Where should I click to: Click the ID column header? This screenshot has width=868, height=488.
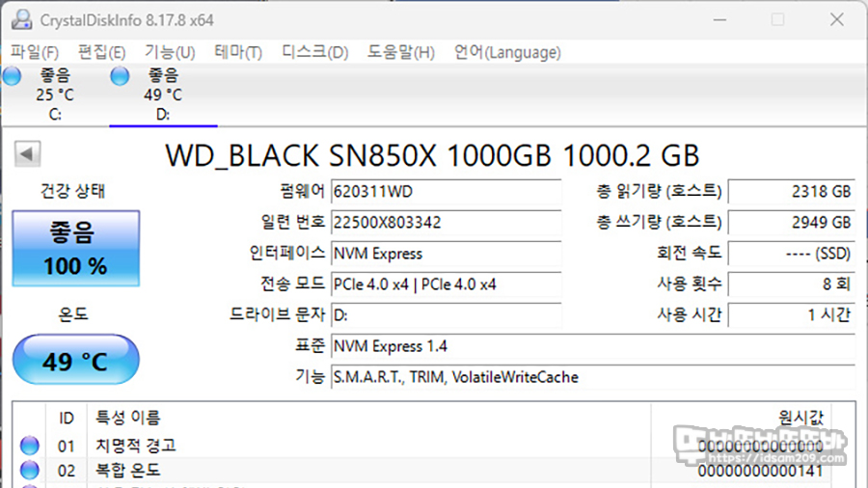[x=67, y=418]
